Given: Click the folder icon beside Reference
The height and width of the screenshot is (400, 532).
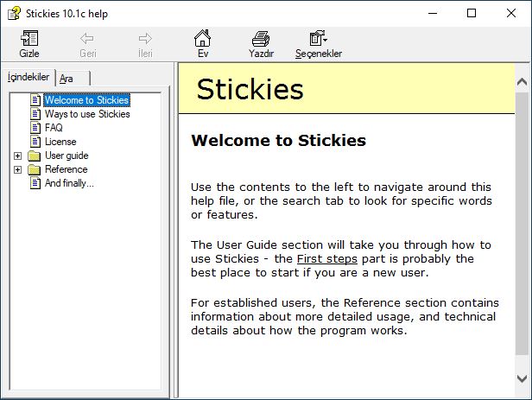Looking at the screenshot, I should pos(34,169).
